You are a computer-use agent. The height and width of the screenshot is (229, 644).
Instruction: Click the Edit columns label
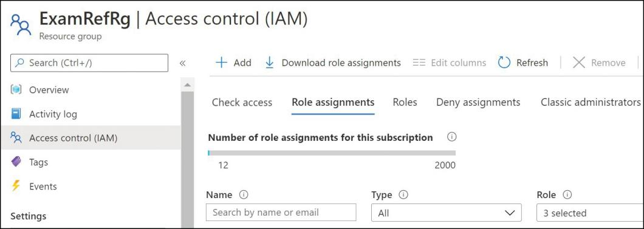[x=458, y=63]
